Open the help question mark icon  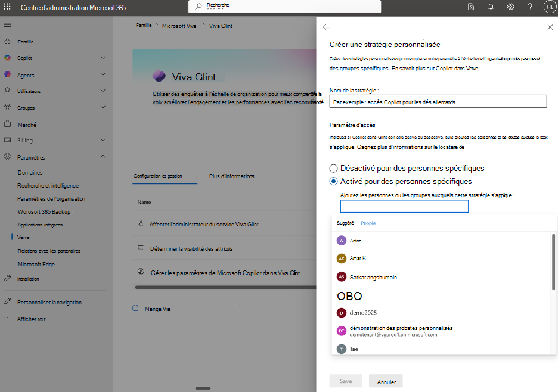click(x=530, y=7)
